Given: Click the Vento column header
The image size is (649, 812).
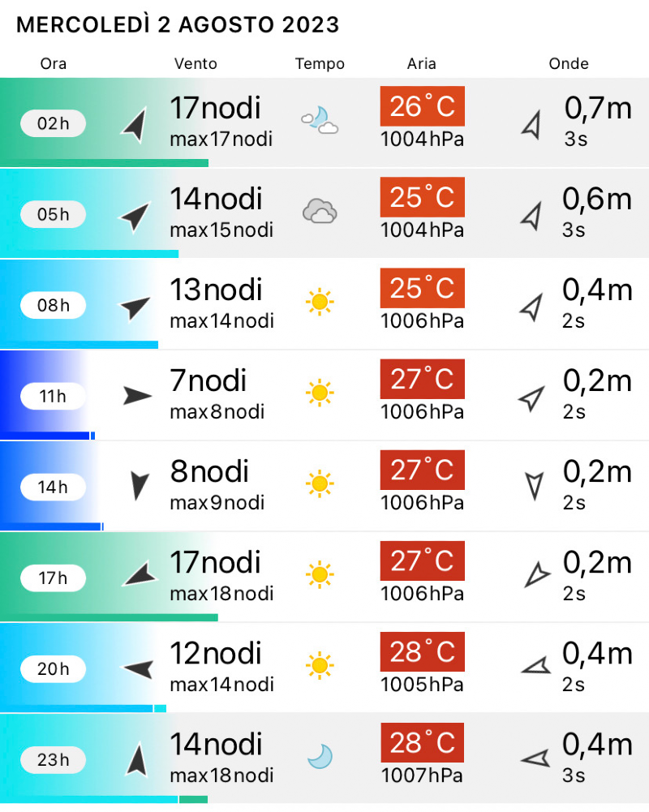Looking at the screenshot, I should click(196, 63).
